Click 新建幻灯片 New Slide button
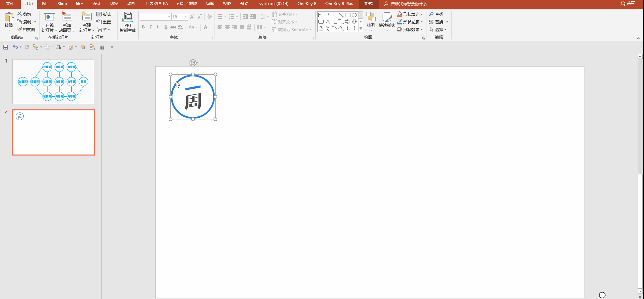644x299 pixels. (x=87, y=22)
